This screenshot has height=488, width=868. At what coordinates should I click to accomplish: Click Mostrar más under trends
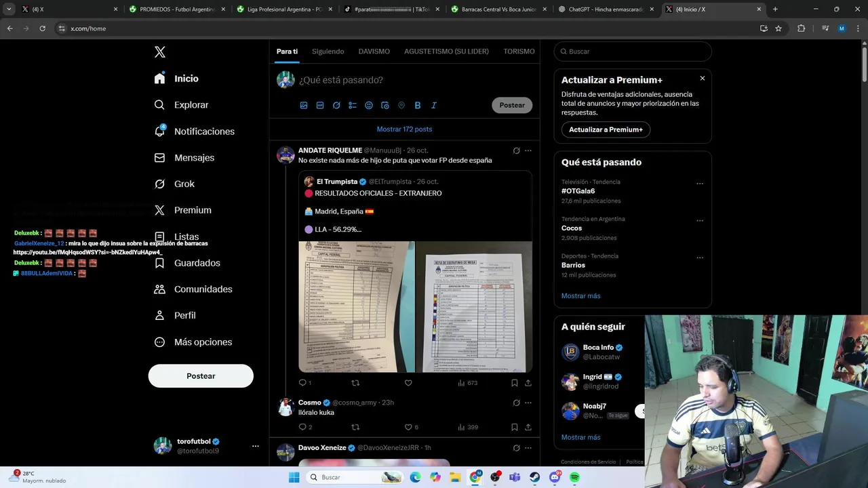point(580,296)
